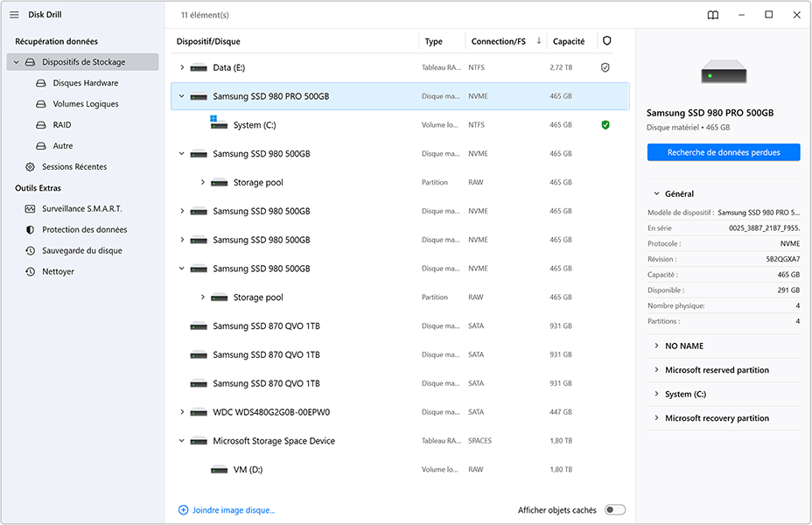Screen dimensions: 812x525
Task: Open the Nettoyer tool
Action: point(58,271)
